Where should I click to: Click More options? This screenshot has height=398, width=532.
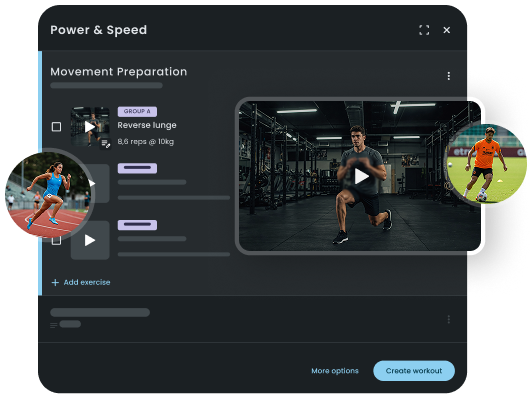(335, 371)
